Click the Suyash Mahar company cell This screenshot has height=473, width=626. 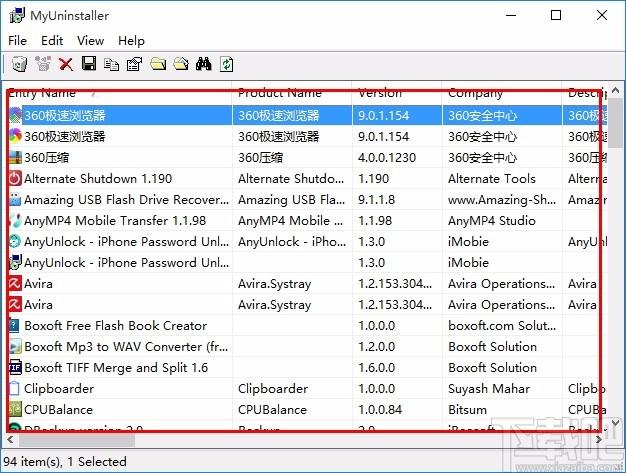pyautogui.click(x=489, y=388)
